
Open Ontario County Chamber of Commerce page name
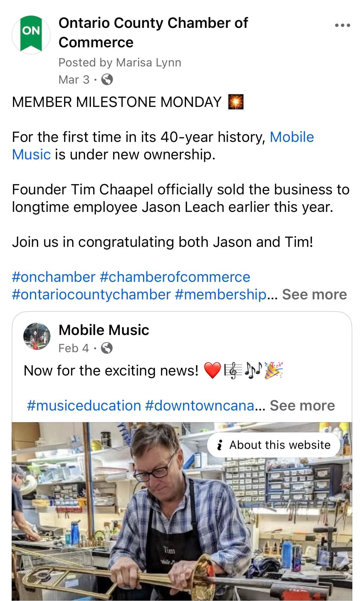[153, 32]
